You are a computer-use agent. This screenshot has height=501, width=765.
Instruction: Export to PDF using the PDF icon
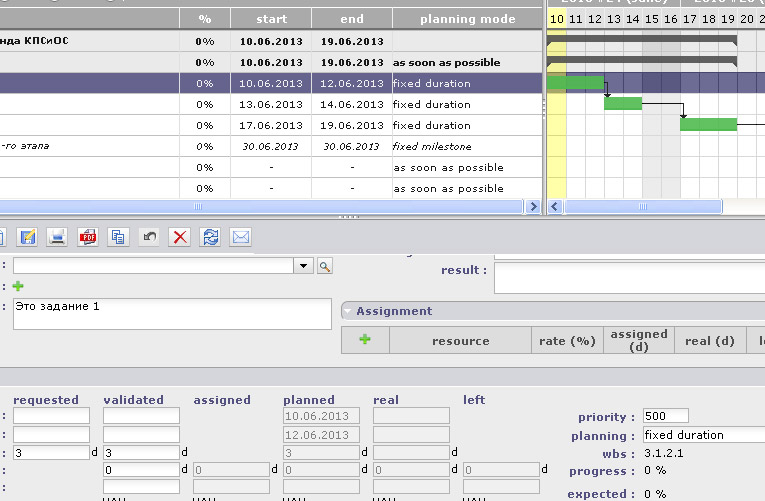88,237
